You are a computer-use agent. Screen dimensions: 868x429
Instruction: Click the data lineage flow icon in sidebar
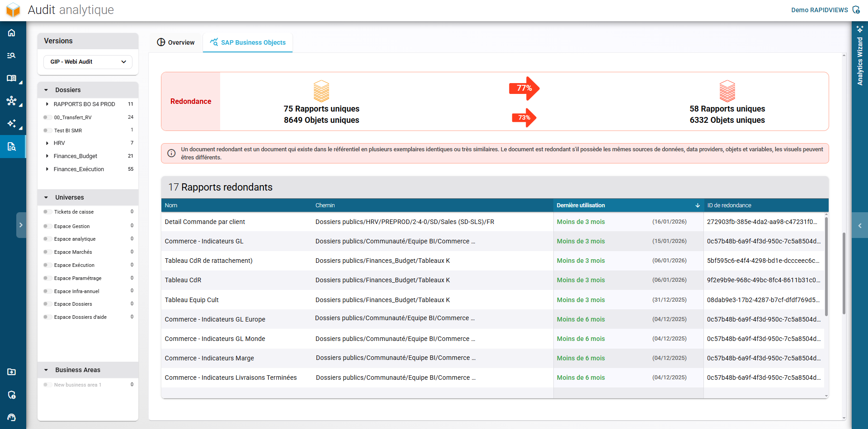click(x=12, y=101)
